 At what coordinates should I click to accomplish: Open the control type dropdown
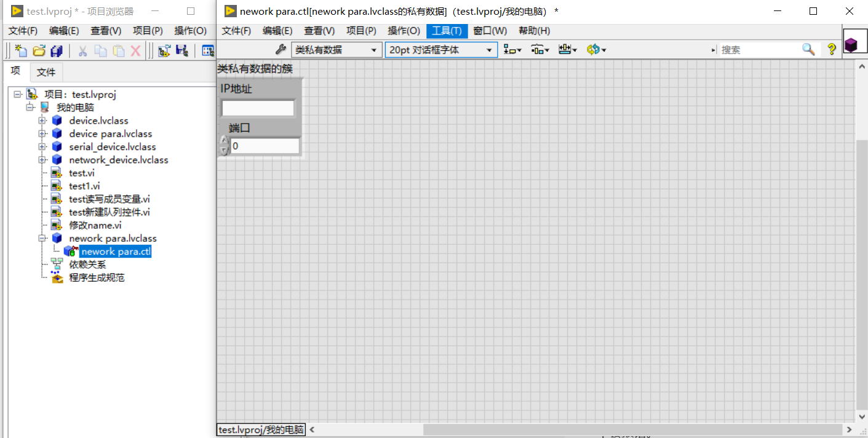coord(336,50)
